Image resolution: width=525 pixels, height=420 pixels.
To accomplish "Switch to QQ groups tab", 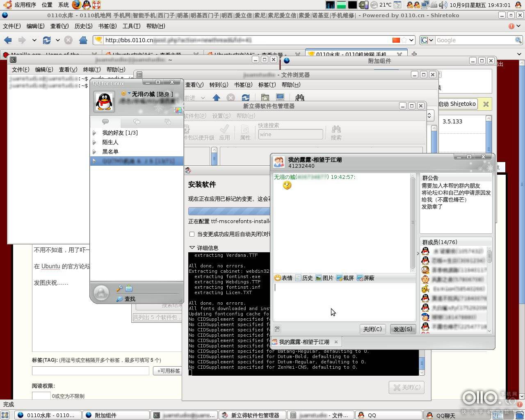I will coord(137,122).
